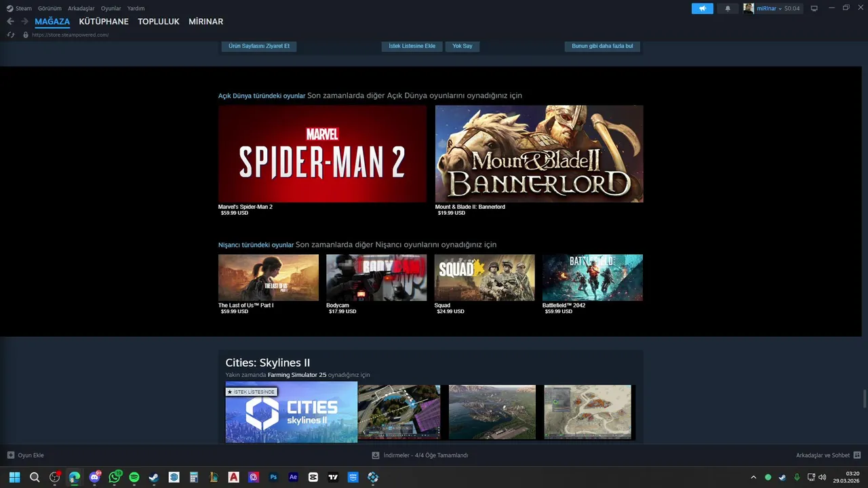Click the miRInar profile avatar
This screenshot has height=488, width=868.
point(749,8)
